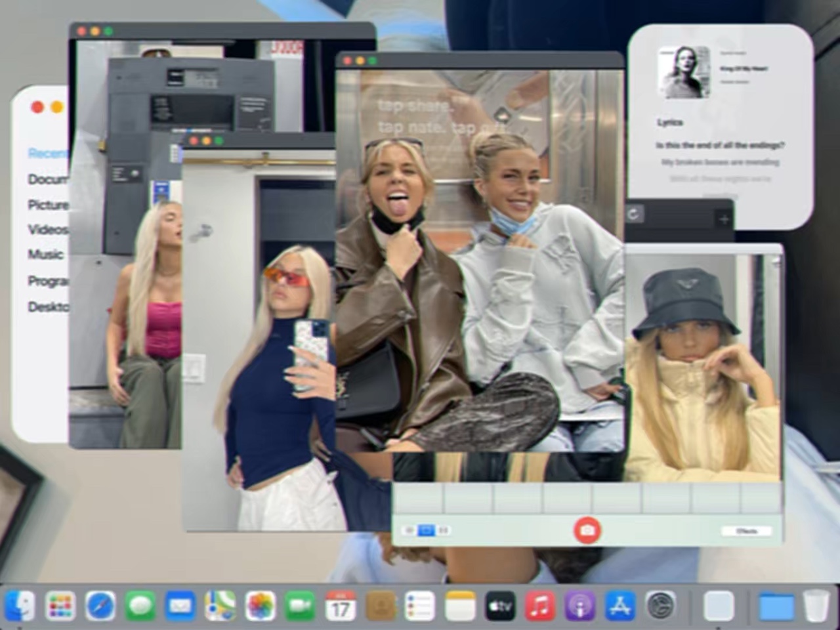840x630 pixels.
Task: Click the Finder icon in dock
Action: [20, 606]
